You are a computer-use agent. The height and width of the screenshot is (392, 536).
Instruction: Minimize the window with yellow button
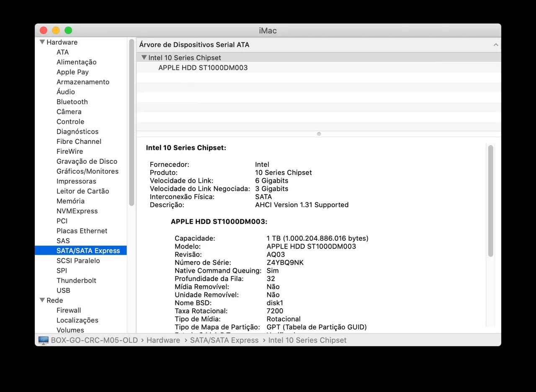[56, 31]
